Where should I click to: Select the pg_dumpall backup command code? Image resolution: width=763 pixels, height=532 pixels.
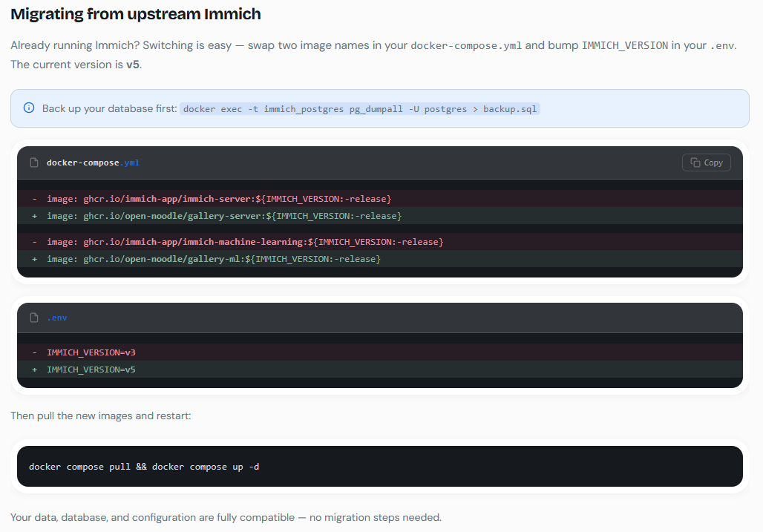(x=360, y=109)
